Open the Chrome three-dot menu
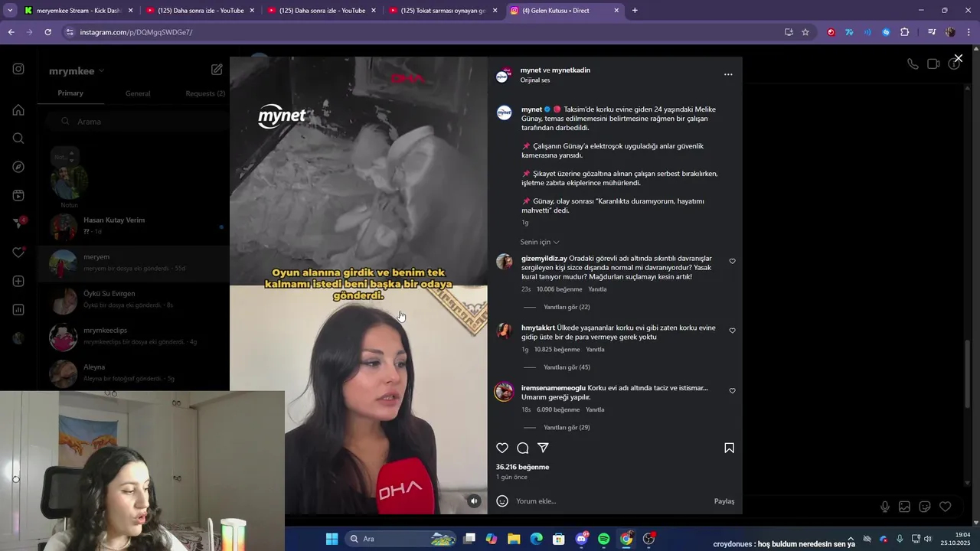 point(969,32)
